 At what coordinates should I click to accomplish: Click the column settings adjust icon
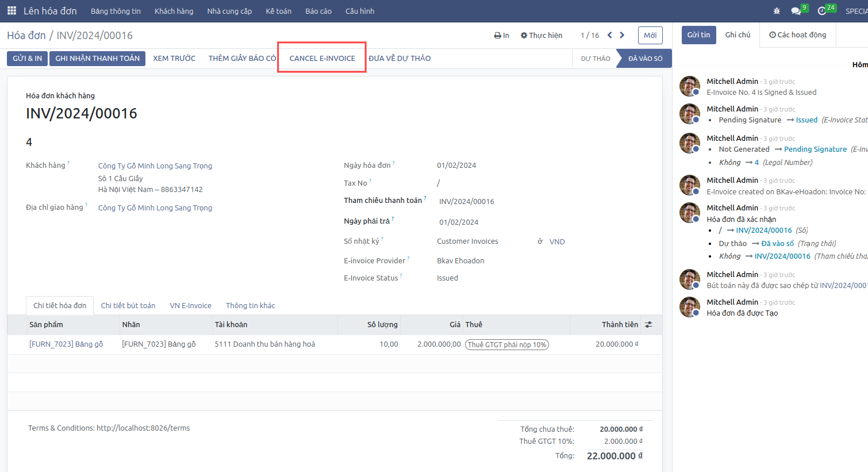pos(648,325)
